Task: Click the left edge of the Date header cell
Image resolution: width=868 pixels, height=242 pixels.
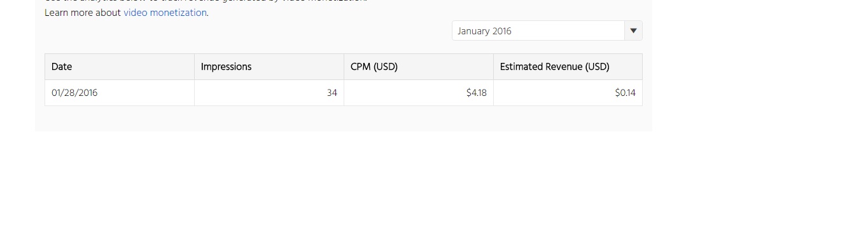Action: 48,67
